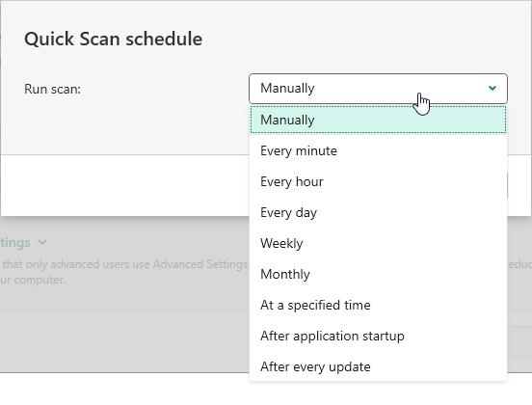Collapse the Run scan combo box showing Manually
This screenshot has width=532, height=405.
pos(378,89)
